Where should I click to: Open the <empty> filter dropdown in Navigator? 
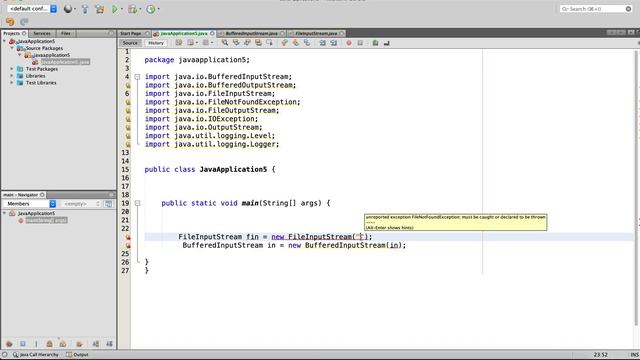click(x=81, y=204)
